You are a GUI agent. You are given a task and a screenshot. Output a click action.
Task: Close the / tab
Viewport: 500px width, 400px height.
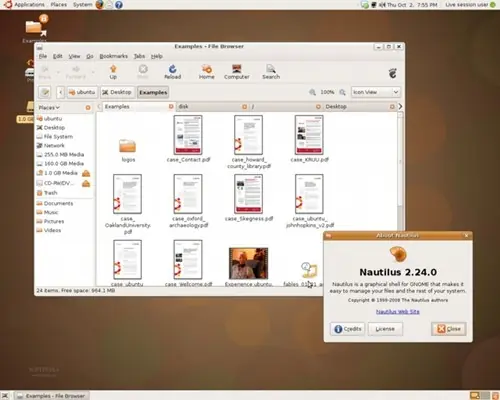[x=318, y=107]
